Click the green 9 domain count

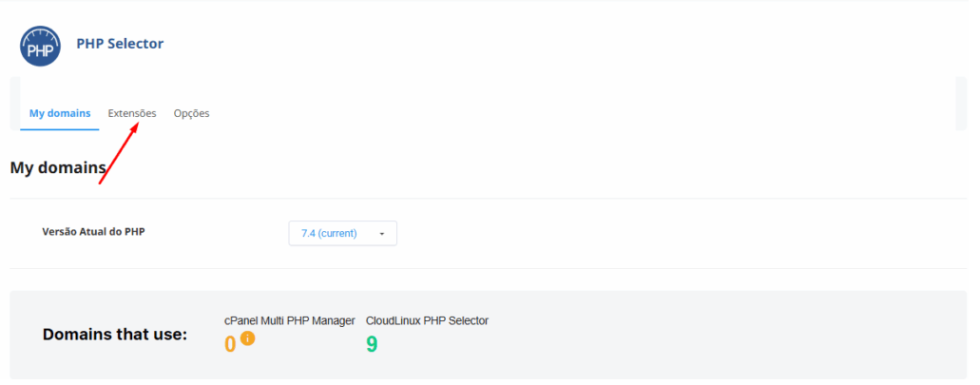pyautogui.click(x=372, y=343)
